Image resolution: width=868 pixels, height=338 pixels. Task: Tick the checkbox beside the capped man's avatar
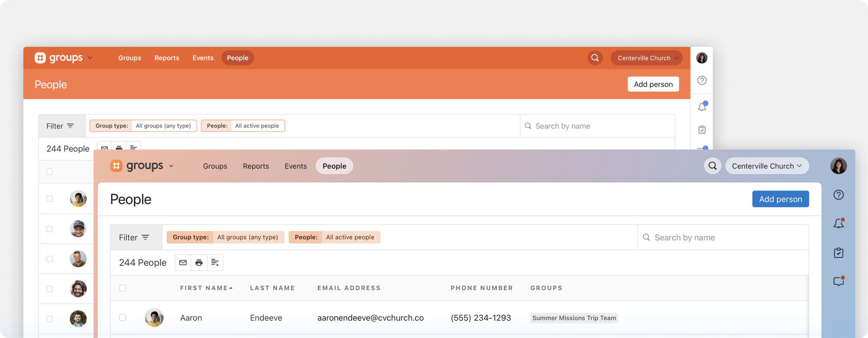click(x=49, y=229)
